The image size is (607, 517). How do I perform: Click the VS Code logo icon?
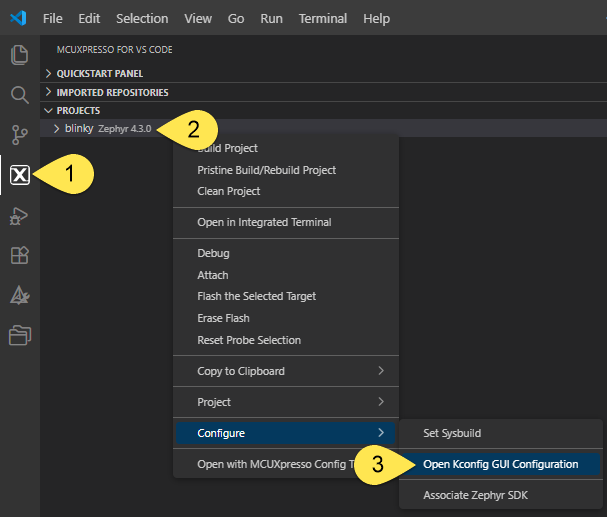click(19, 18)
